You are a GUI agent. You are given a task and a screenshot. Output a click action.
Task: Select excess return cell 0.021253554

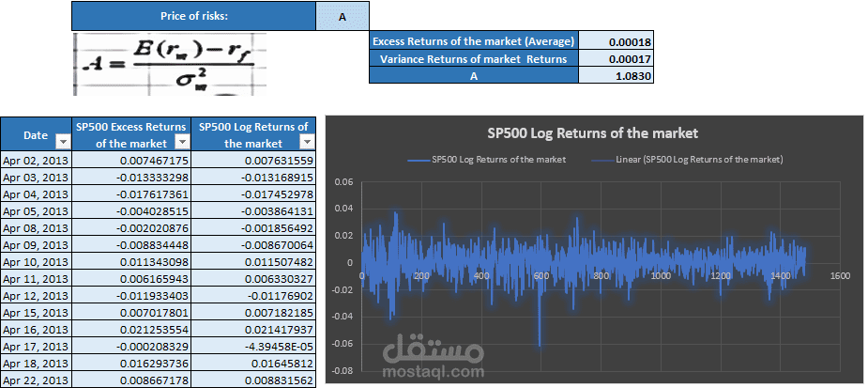[x=131, y=330]
